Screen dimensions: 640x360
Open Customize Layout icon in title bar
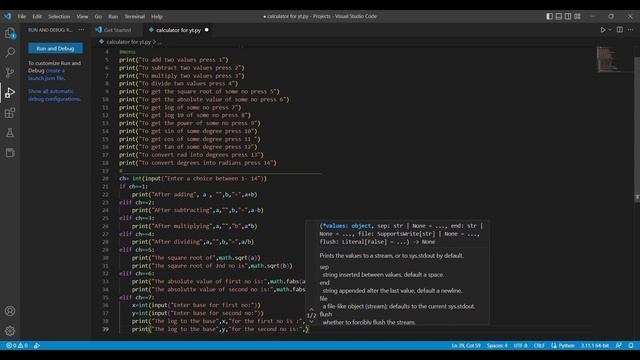click(x=577, y=16)
